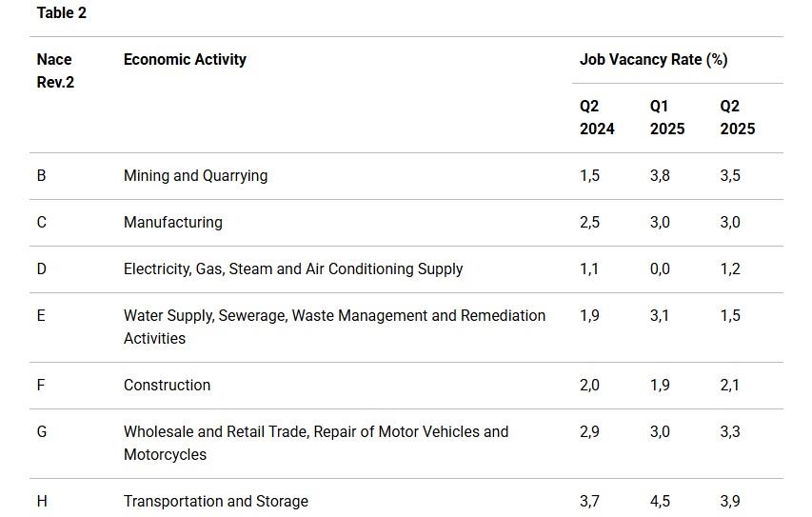
Task: Click the Job Vacancy Rate (%) header
Action: pyautogui.click(x=654, y=59)
